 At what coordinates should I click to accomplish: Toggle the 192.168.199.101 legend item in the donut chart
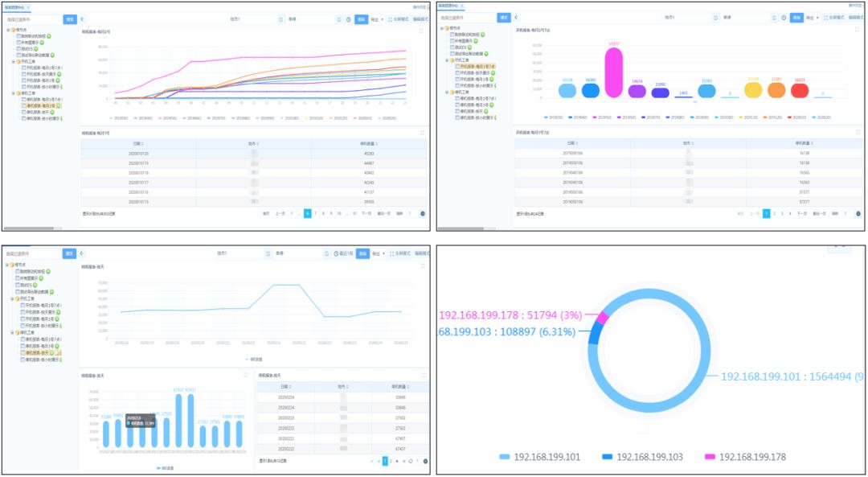tap(540, 457)
